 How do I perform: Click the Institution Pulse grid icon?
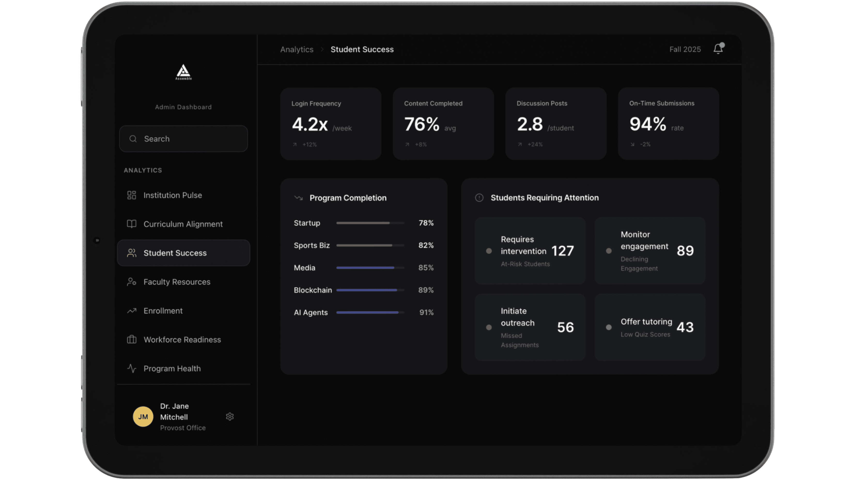pyautogui.click(x=131, y=195)
